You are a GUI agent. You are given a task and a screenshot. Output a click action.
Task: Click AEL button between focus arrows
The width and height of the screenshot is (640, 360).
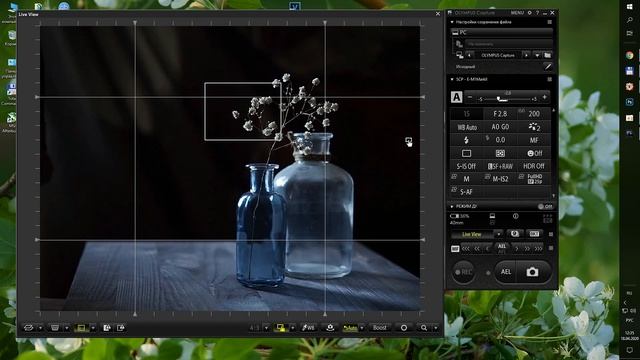(x=502, y=248)
